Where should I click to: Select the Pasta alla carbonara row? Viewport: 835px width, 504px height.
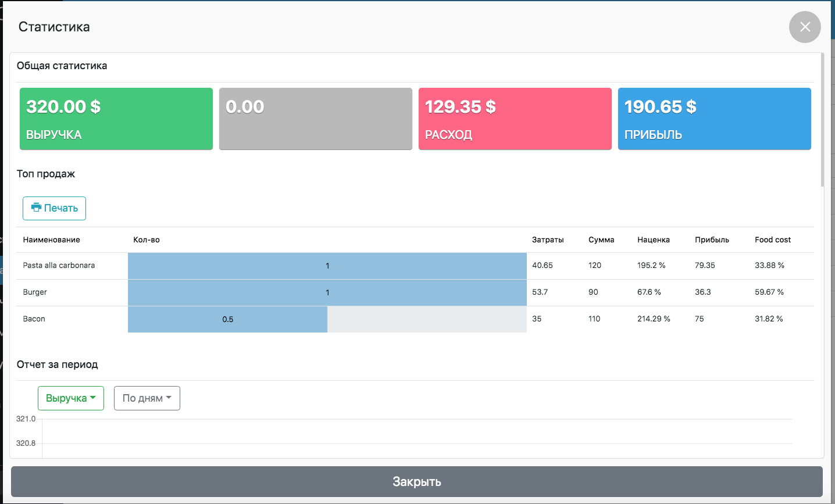pos(59,265)
